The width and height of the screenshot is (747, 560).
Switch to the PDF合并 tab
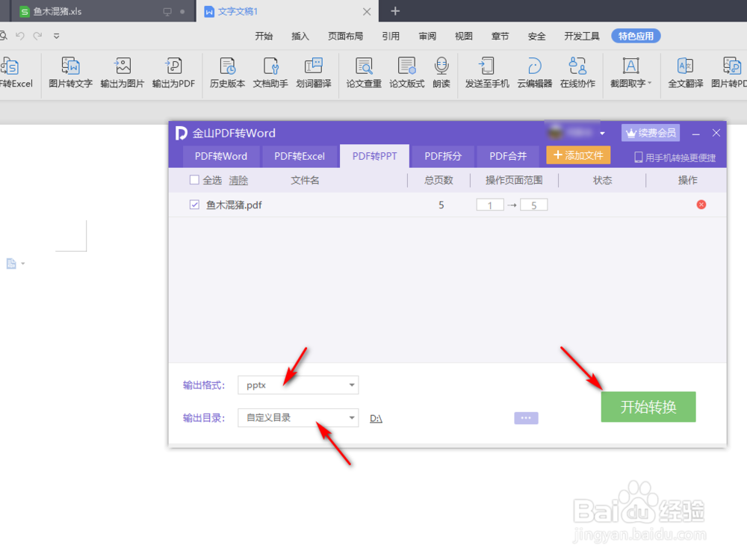point(508,156)
